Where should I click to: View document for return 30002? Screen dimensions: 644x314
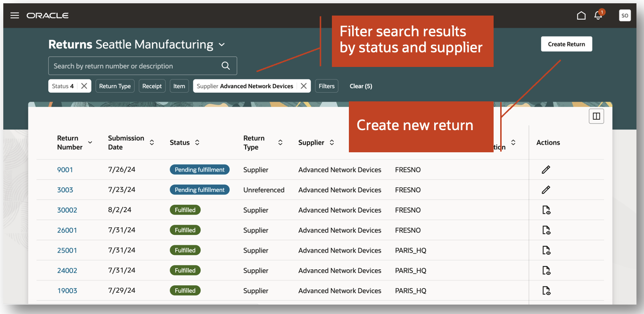546,210
